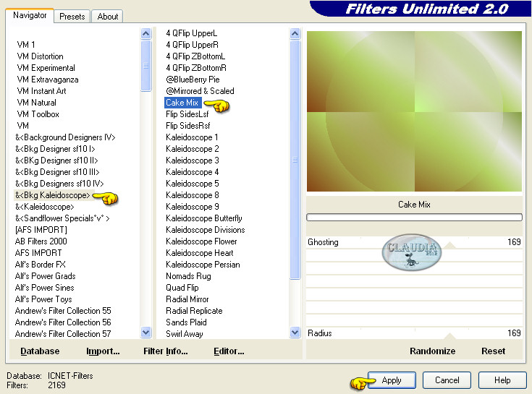The height and width of the screenshot is (394, 532).
Task: Click the up arrow of the filter list scrollbar
Action: click(295, 33)
